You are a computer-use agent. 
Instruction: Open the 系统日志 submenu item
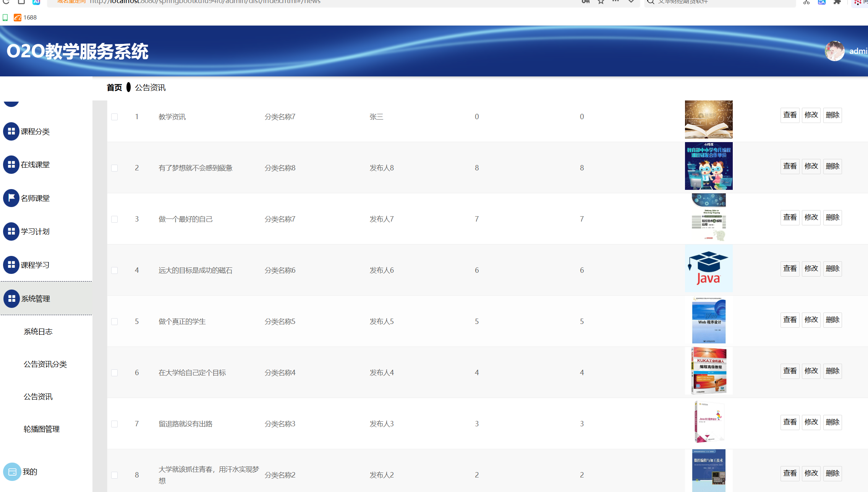click(38, 332)
